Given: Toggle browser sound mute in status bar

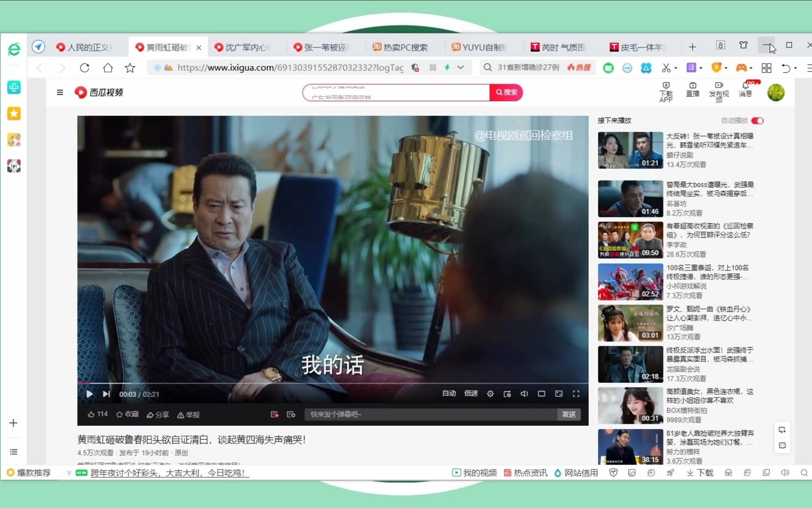Looking at the screenshot, I should pos(785,473).
